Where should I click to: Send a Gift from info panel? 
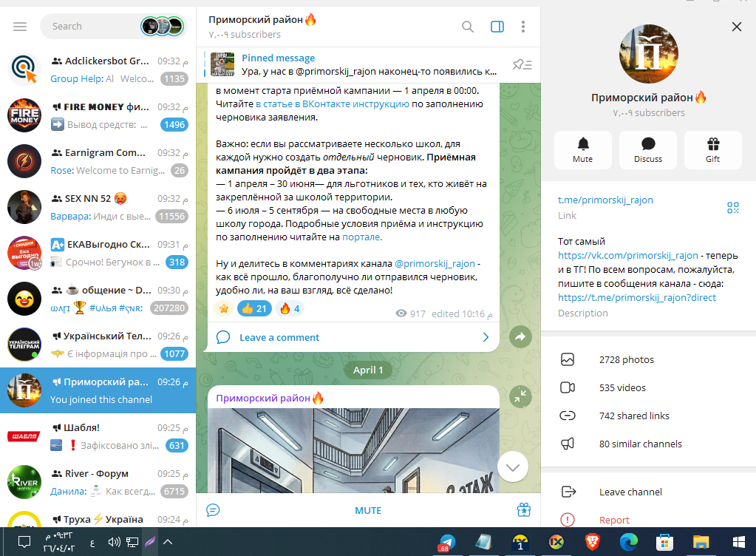712,150
